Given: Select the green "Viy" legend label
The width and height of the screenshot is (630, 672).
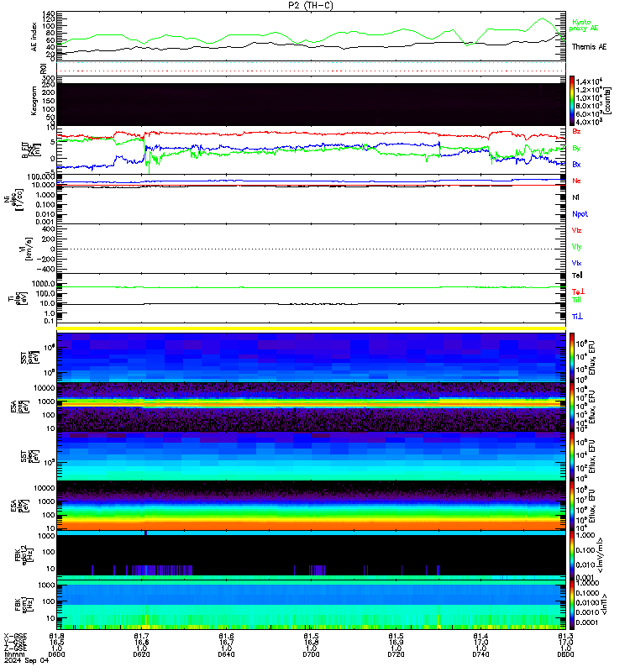Looking at the screenshot, I should (x=576, y=247).
